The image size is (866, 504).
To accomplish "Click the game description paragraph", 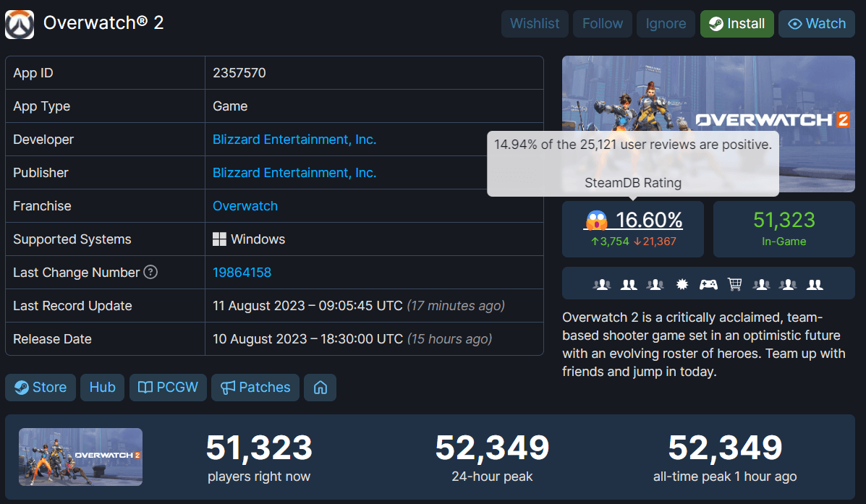I will 704,344.
